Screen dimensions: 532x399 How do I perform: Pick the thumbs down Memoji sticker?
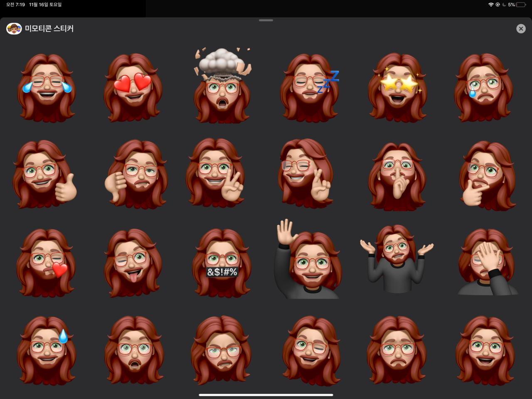coord(135,174)
